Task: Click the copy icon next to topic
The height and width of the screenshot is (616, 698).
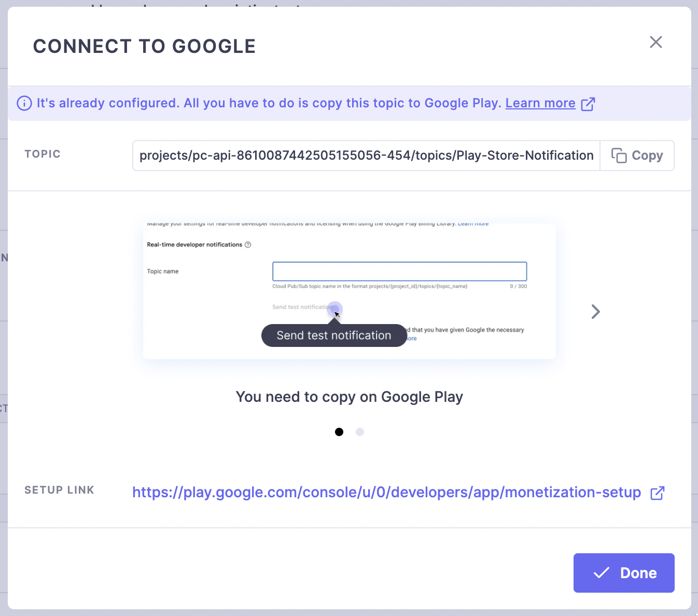Action: tap(619, 156)
